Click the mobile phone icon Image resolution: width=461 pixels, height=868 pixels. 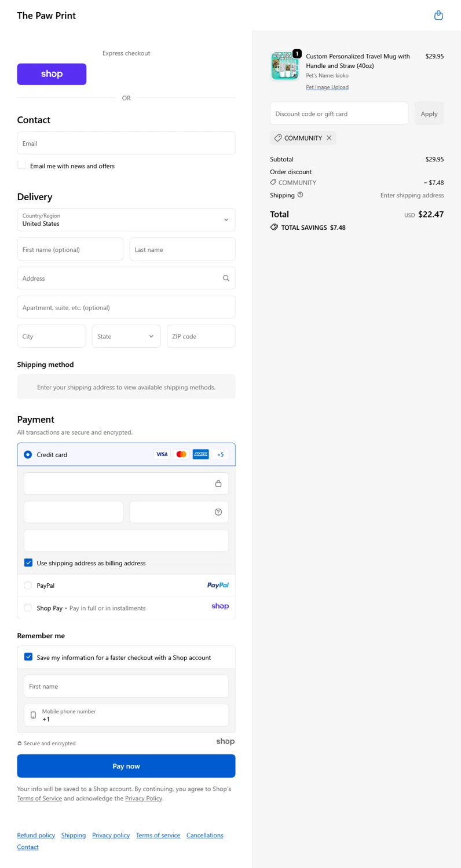(33, 715)
